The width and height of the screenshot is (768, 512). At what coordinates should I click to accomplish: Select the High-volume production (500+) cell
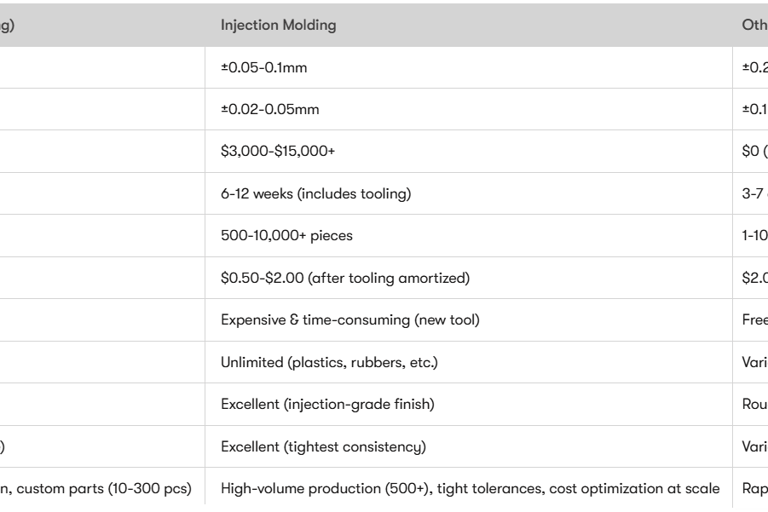470,488
